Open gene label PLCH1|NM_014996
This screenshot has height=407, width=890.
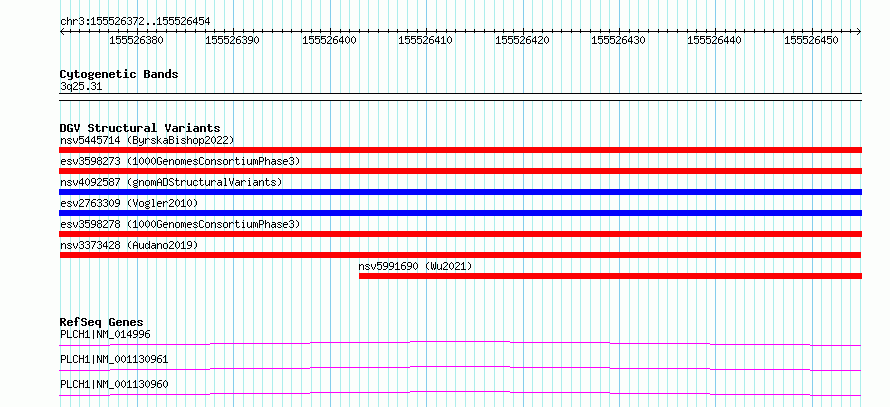click(105, 334)
